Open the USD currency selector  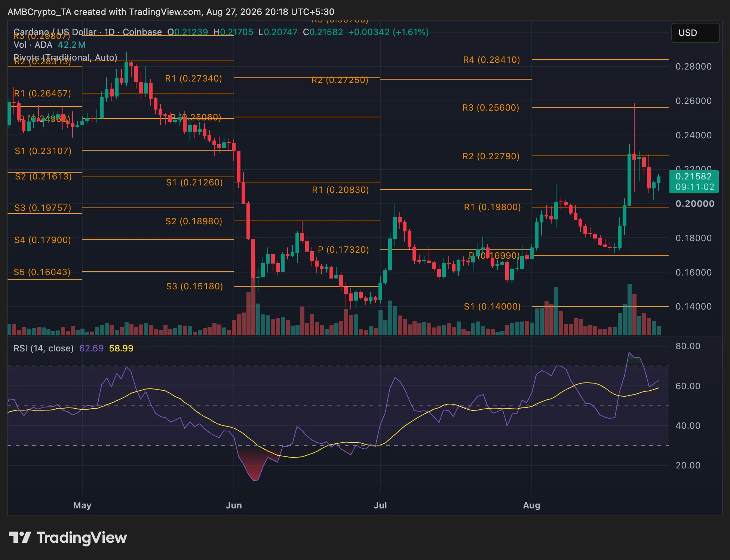click(x=695, y=33)
